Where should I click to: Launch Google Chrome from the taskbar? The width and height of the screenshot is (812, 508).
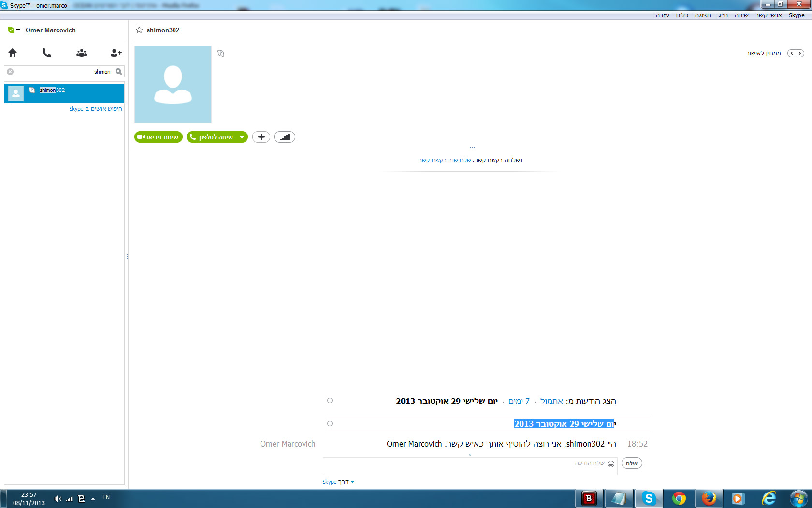coord(679,498)
